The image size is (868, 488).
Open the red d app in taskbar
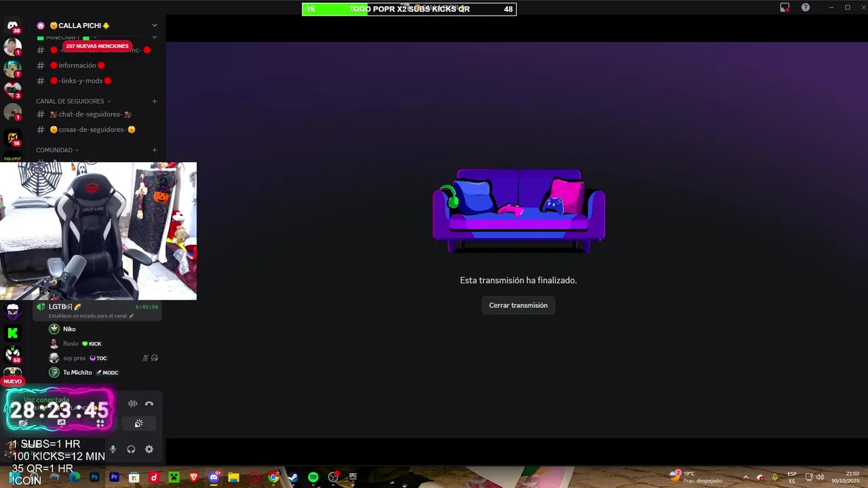154,477
